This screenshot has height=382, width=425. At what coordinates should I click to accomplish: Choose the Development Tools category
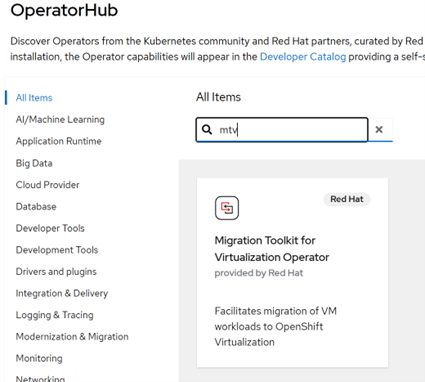57,250
